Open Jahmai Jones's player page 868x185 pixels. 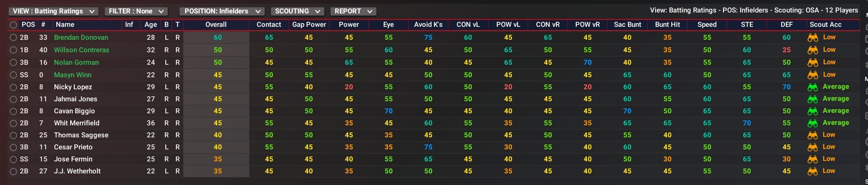[x=75, y=99]
